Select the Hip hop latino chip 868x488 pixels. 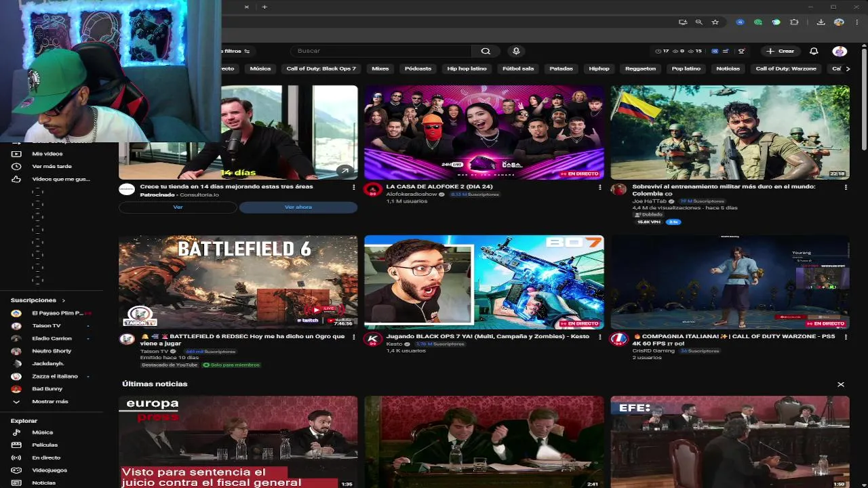click(x=467, y=68)
